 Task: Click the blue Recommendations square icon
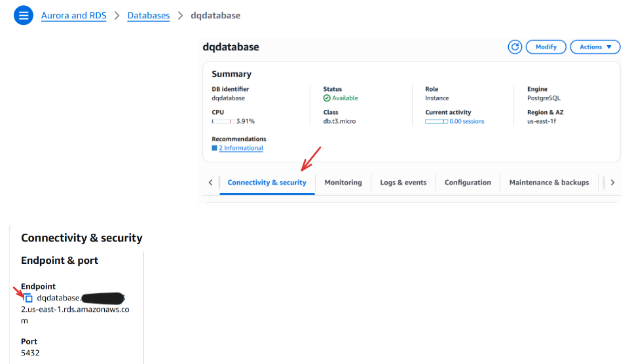214,148
